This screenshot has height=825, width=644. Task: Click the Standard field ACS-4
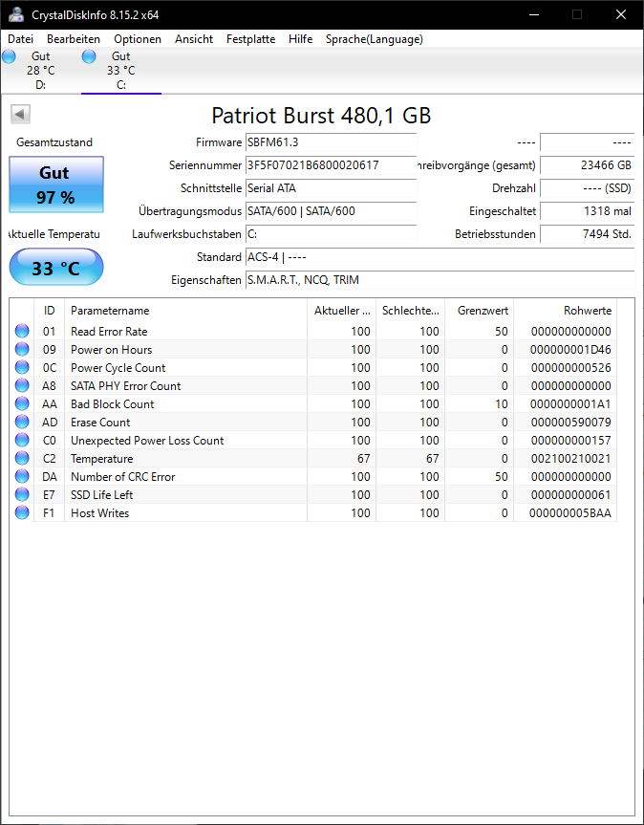pos(440,257)
